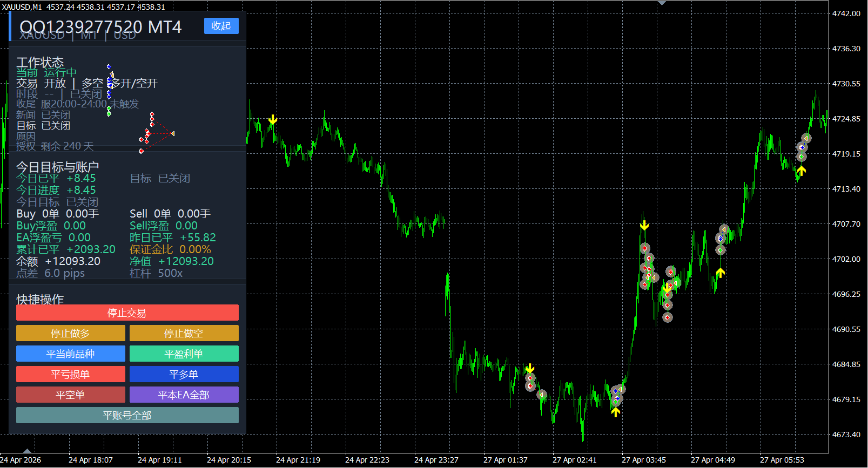The image size is (868, 468).
Task: Click the yellow down arrow at 4707.70 level
Action: tap(644, 225)
